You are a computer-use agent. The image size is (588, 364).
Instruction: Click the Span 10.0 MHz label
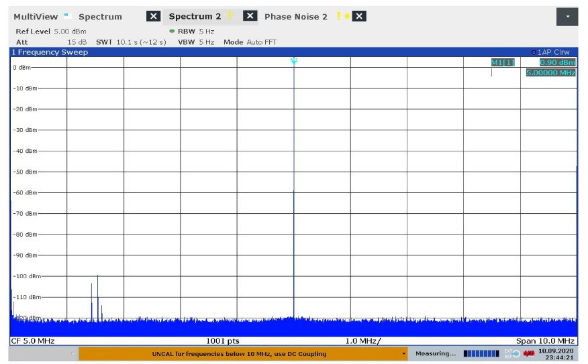(545, 341)
